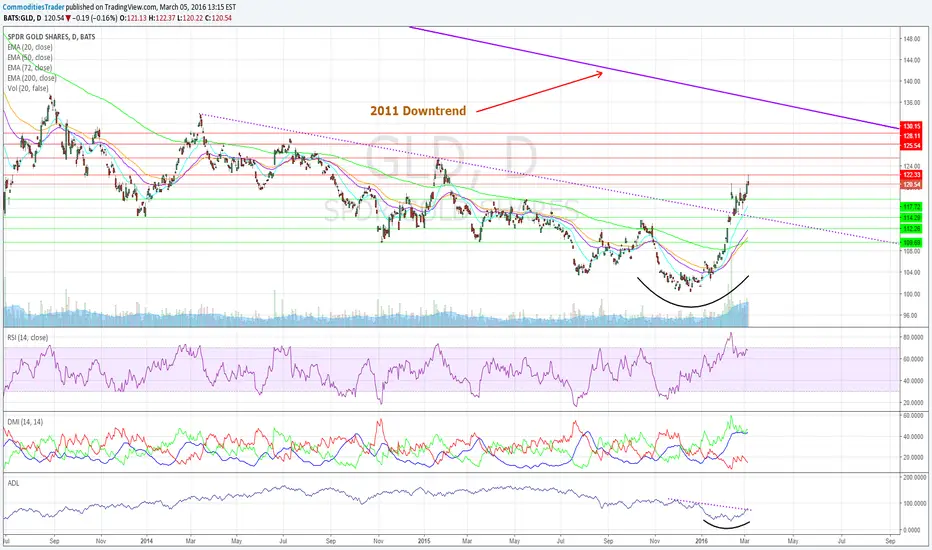Click the 109.69 green price label

[912, 243]
